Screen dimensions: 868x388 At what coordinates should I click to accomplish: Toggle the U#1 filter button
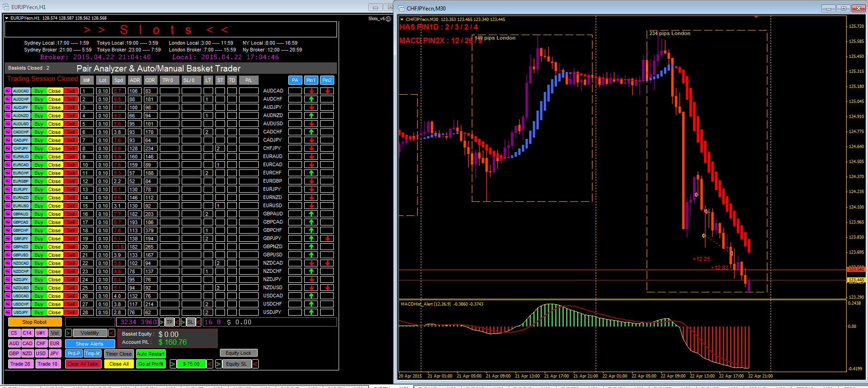[x=41, y=333]
